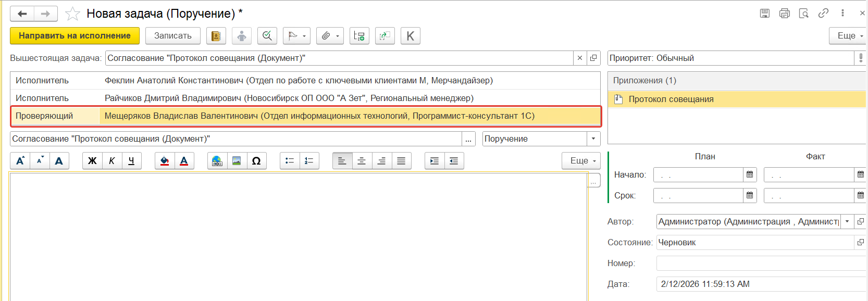Click the get link chain icon
Viewport: 868px width, 301px height.
[x=823, y=14]
